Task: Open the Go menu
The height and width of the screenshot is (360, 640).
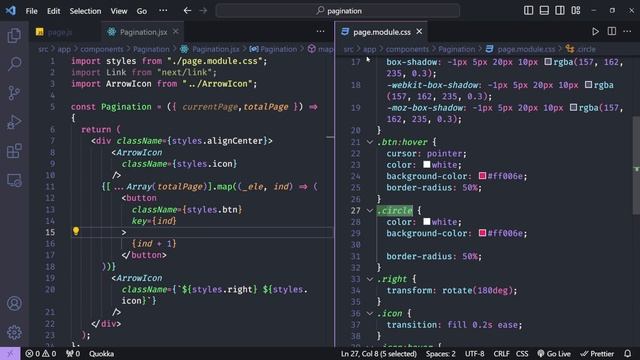Action: 142,11
